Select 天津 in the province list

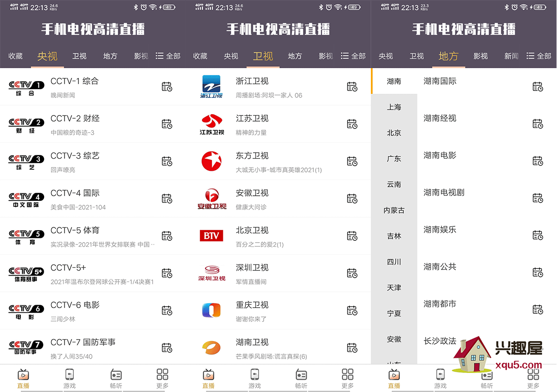pyautogui.click(x=394, y=288)
